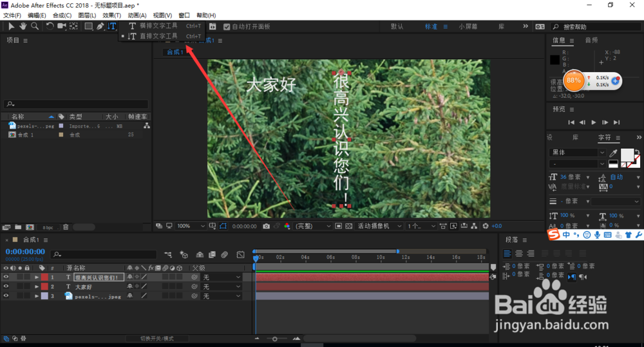Click the viewer current time 0:00:00:00
The width and height of the screenshot is (644, 347).
click(244, 226)
